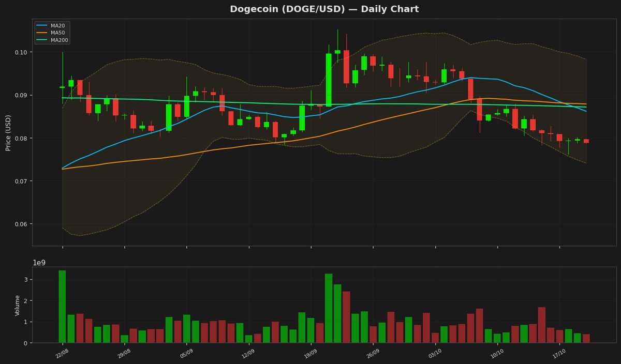The image size is (621, 364).
Task: Click the "Volume" axis label
Action: pos(17,305)
